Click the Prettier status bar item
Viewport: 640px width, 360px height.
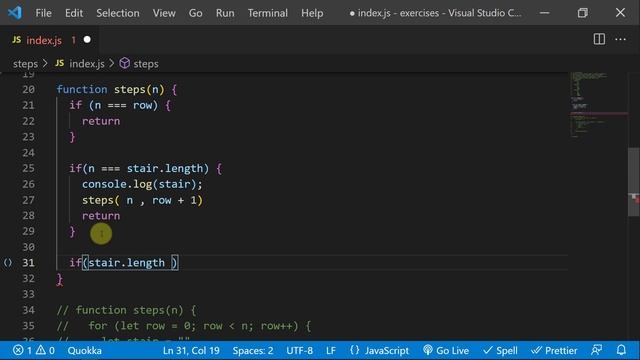tap(554, 351)
